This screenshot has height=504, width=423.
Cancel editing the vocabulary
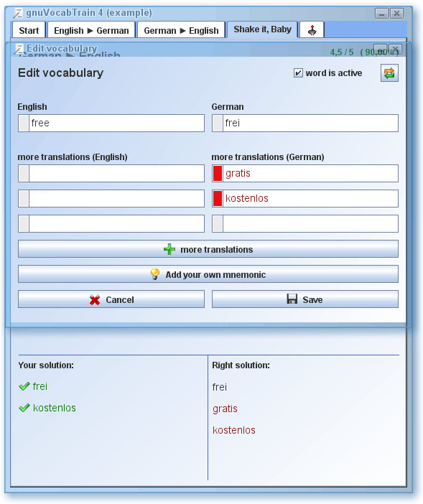pyautogui.click(x=111, y=299)
